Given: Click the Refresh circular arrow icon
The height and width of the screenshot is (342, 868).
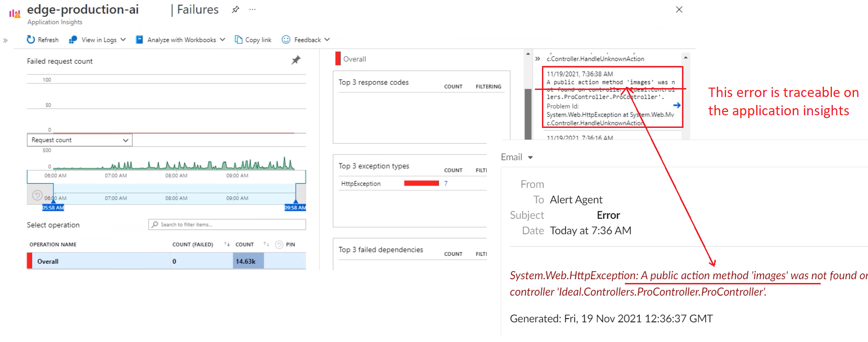Looking at the screenshot, I should [31, 39].
